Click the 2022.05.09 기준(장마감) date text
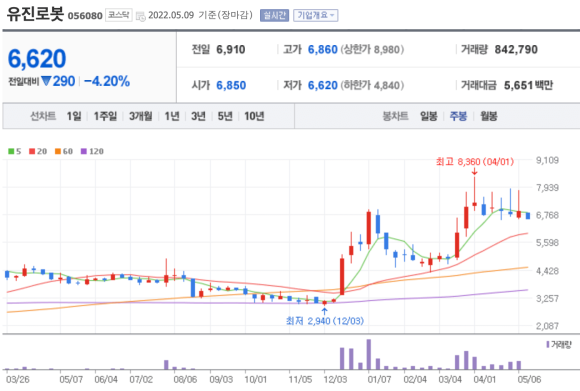The height and width of the screenshot is (391, 580). point(200,15)
